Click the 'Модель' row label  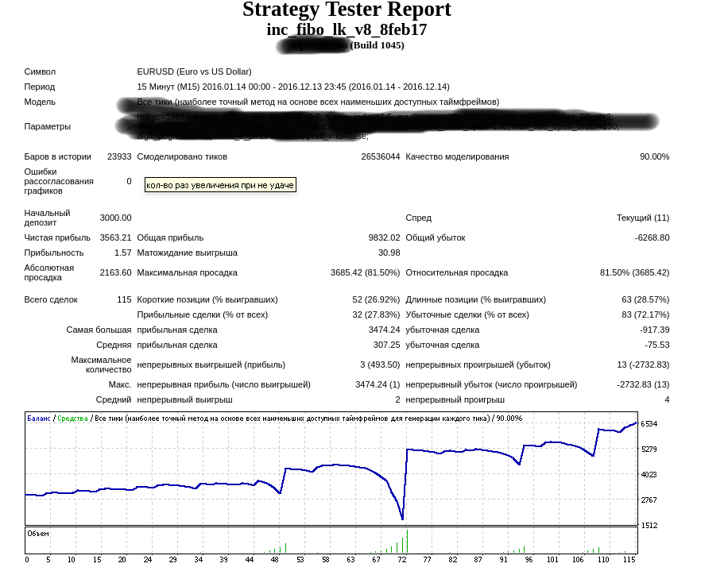(40, 102)
